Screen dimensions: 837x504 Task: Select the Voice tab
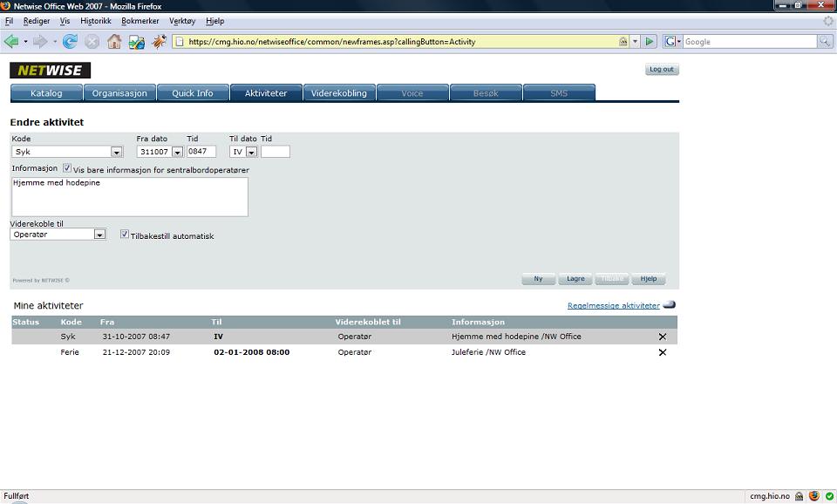pos(412,93)
